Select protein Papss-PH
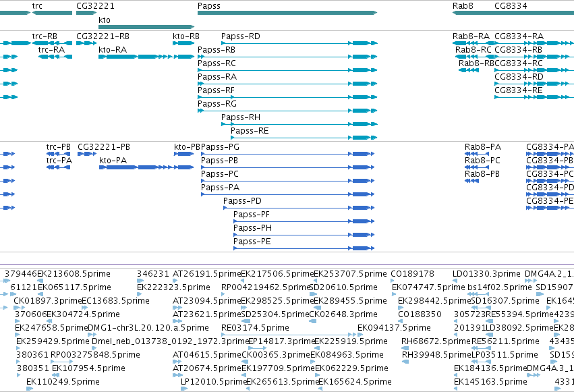 coord(304,235)
